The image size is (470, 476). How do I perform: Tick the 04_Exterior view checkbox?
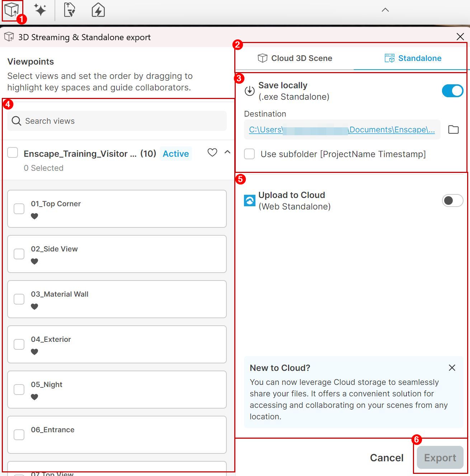click(x=19, y=344)
